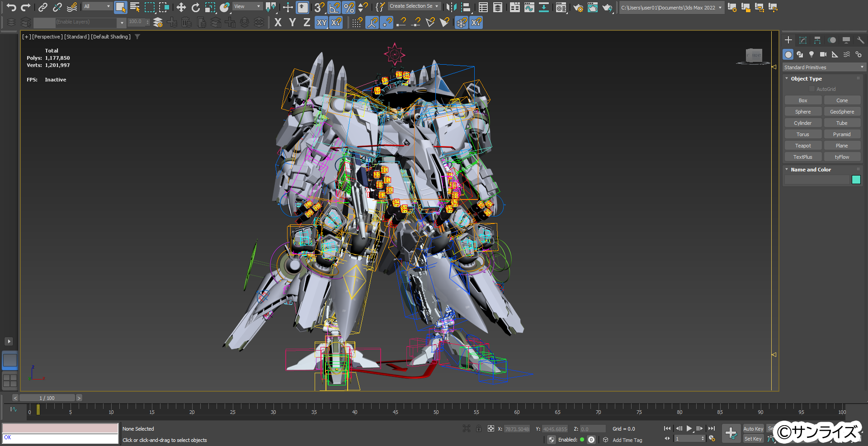Click the Mirror tool icon

tap(451, 7)
